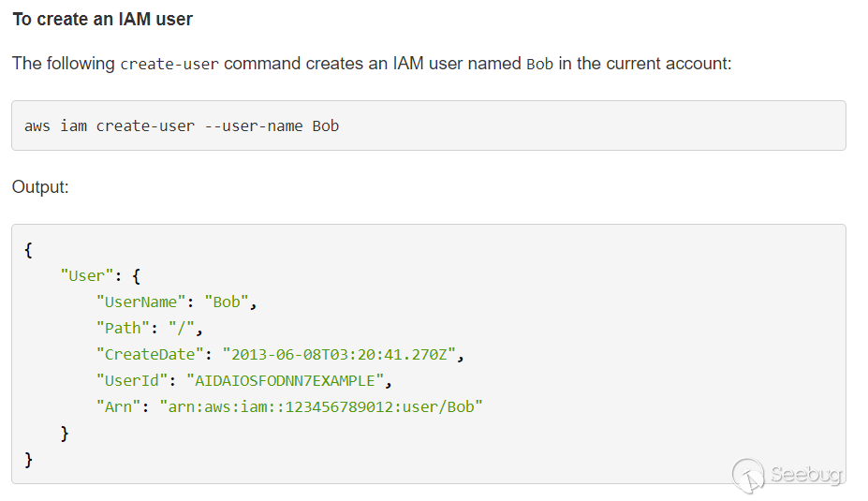Click the opening brace of the JSON output

tap(29, 250)
